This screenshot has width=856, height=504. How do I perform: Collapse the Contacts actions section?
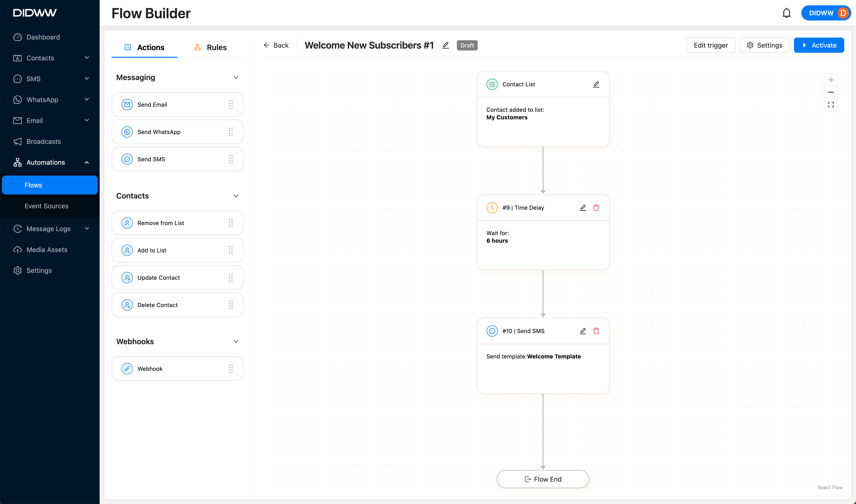tap(236, 196)
